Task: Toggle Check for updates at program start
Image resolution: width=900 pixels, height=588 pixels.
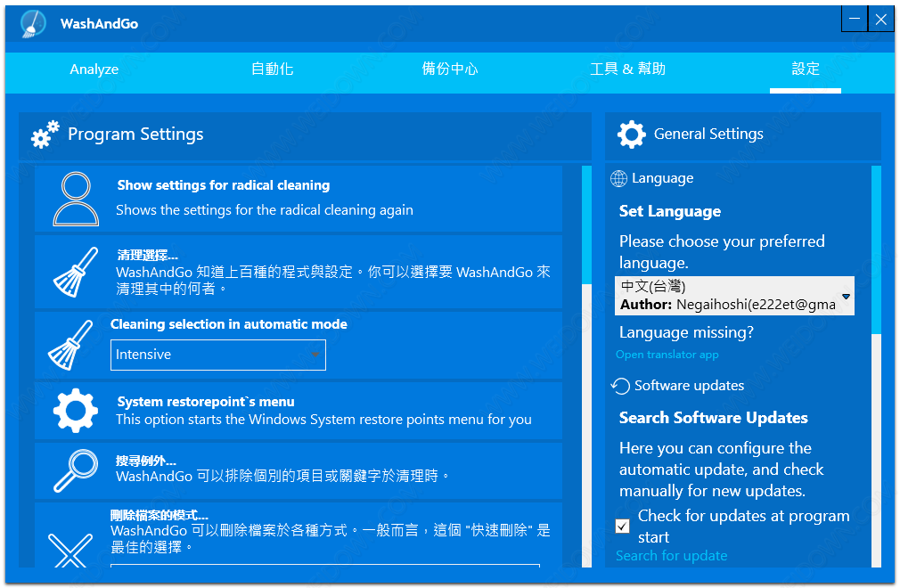Action: [622, 526]
